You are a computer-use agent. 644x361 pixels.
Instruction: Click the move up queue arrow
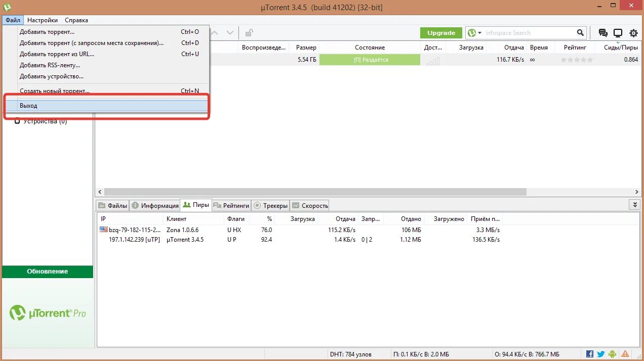pos(215,33)
